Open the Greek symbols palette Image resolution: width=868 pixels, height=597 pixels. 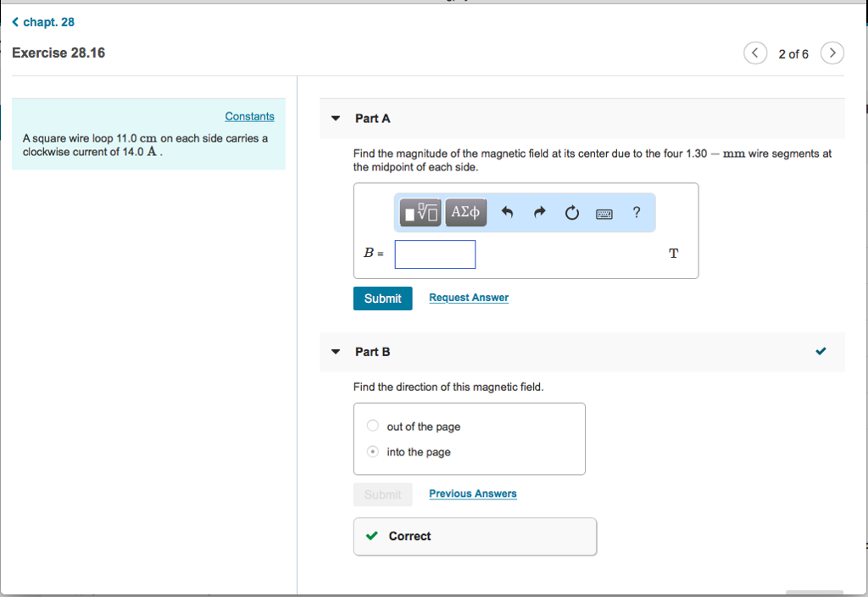coord(465,212)
